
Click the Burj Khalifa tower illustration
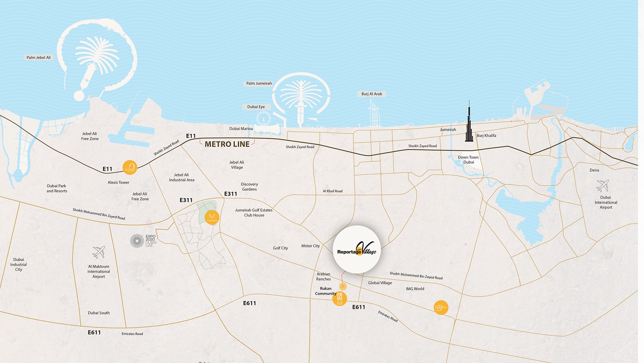(x=469, y=121)
